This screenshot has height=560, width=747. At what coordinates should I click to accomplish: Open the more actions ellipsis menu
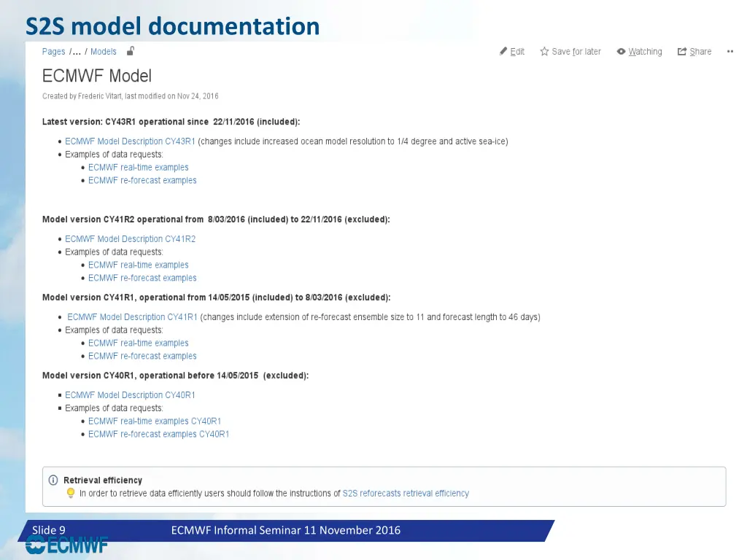(729, 52)
